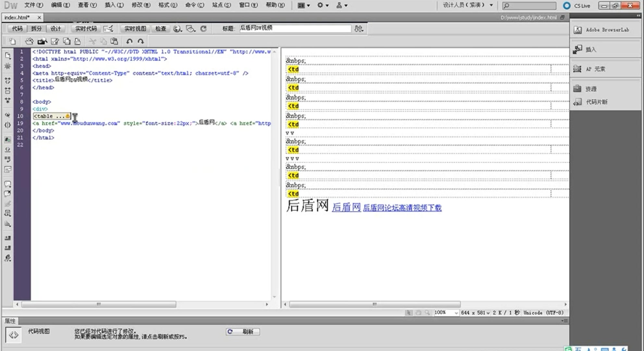
Task: Open the Visual Aids eye icon menu
Action: (191, 29)
